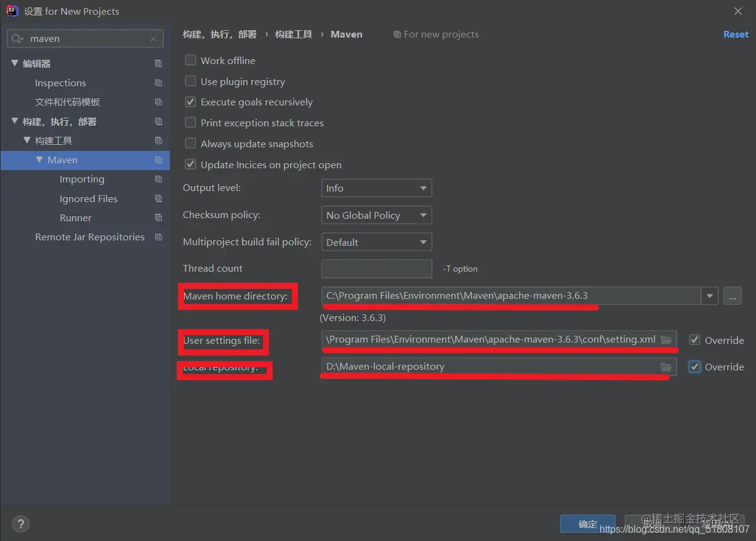
Task: Click the copy icon beside 文件和代码模板
Action: (158, 102)
